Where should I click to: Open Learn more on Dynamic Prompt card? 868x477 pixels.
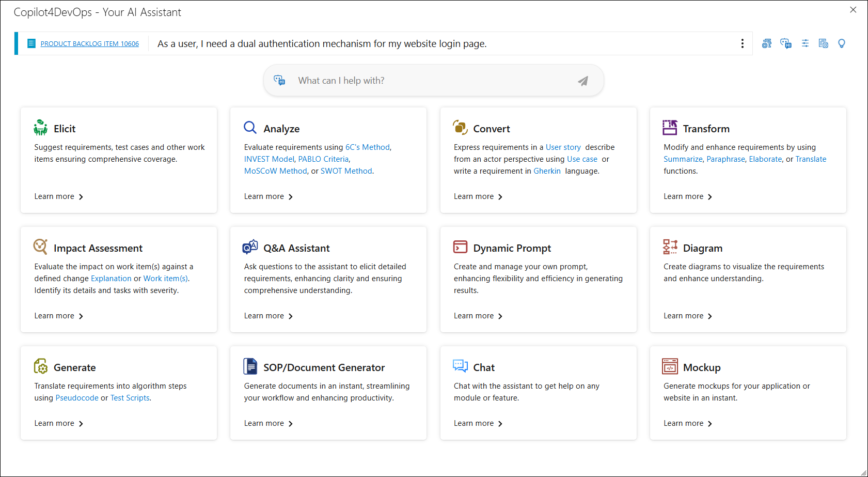[x=478, y=316]
